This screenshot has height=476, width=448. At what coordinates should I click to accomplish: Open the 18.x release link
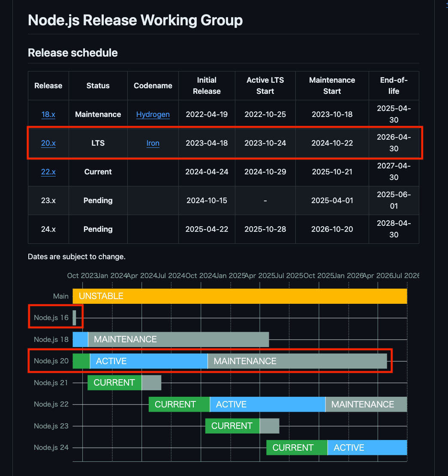(x=48, y=114)
